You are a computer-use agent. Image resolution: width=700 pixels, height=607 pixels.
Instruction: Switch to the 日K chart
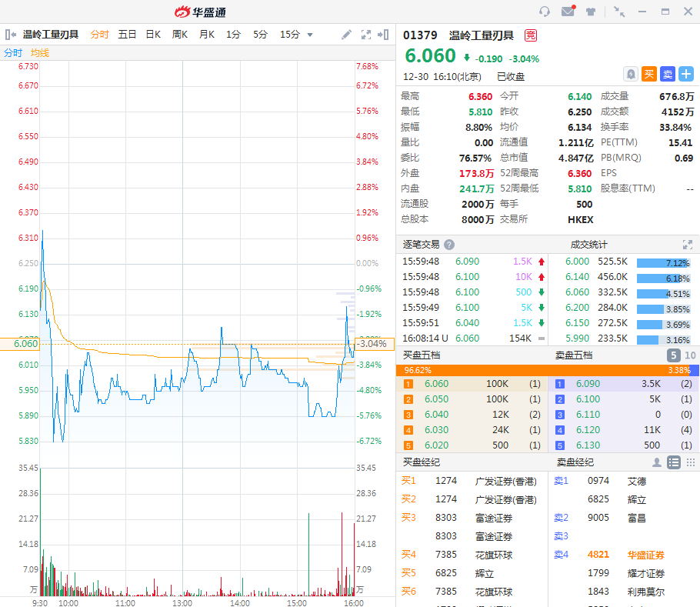point(153,35)
